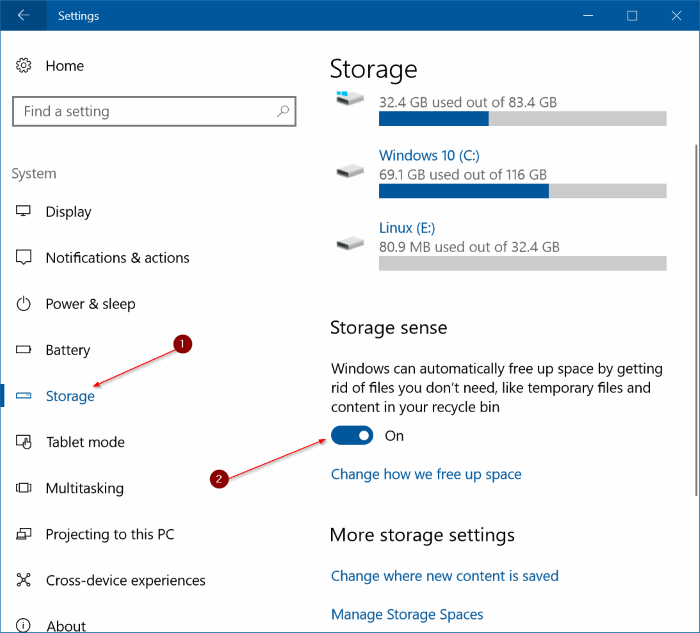Open Projecting to this PC settings
700x633 pixels.
109,534
